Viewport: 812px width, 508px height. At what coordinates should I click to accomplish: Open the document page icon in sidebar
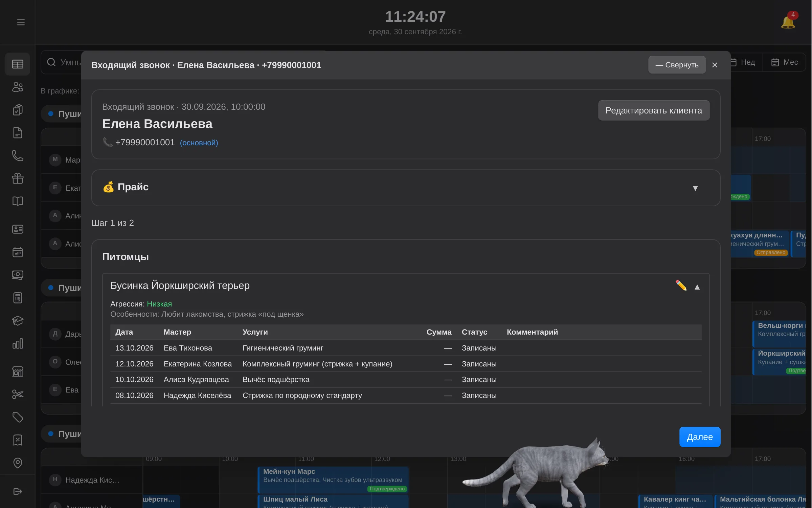(18, 133)
